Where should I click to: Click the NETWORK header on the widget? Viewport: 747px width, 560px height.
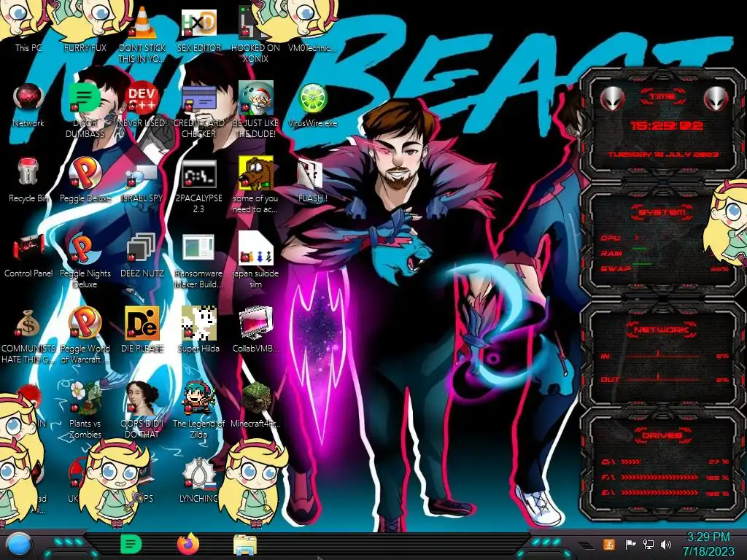click(662, 330)
